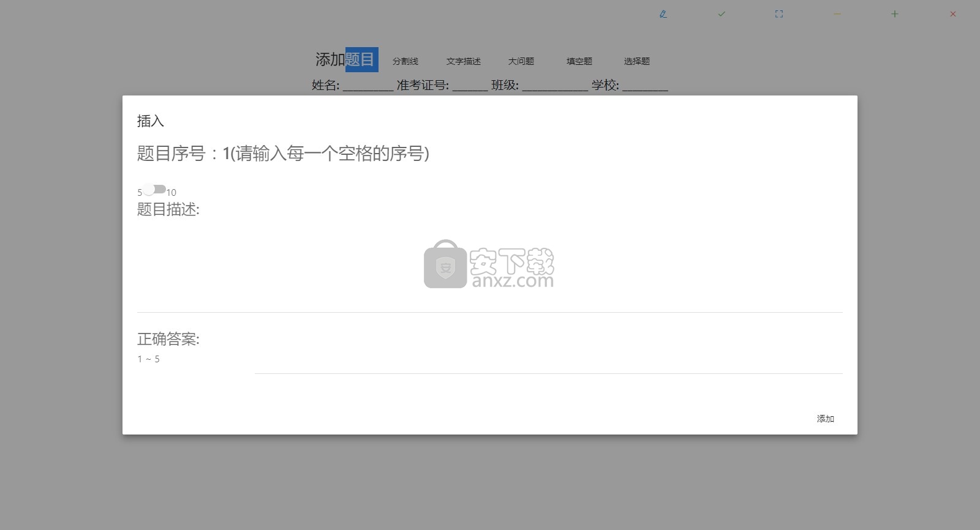Select the 大问题 menu item
Screen dimensions: 980x530
point(521,61)
